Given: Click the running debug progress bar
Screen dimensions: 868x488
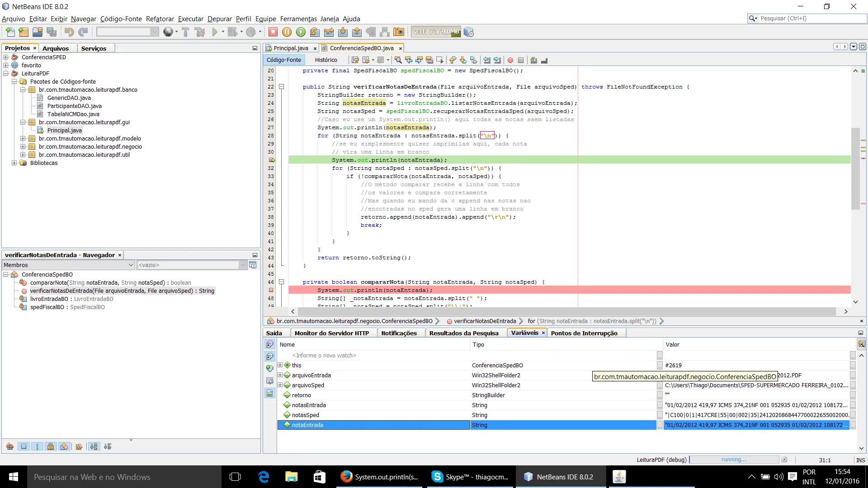Looking at the screenshot, I should (x=733, y=460).
